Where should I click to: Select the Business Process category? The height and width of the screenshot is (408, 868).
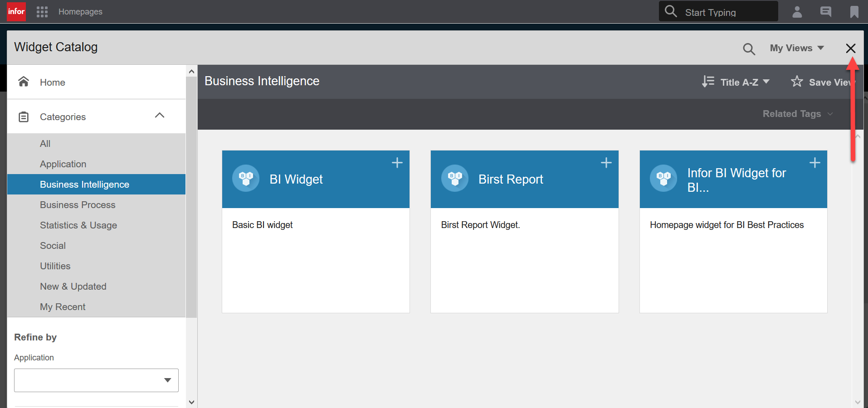pos(96,205)
